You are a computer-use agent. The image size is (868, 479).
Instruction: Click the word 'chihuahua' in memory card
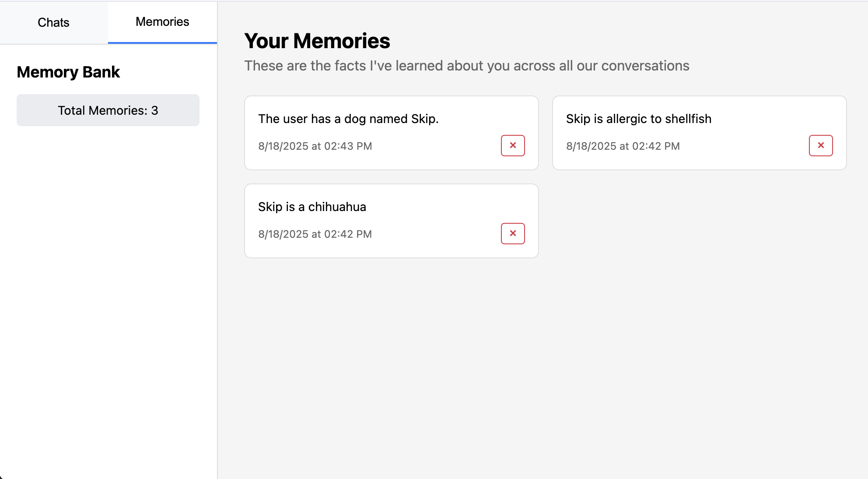337,207
